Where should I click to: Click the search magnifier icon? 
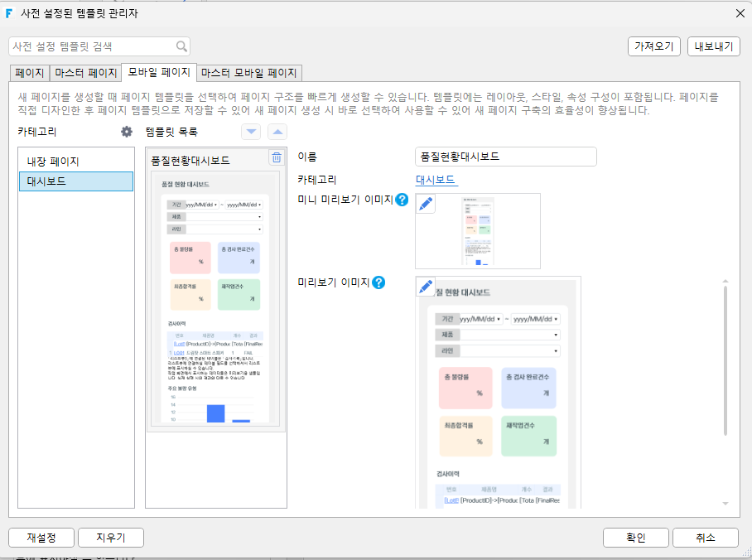coord(181,46)
